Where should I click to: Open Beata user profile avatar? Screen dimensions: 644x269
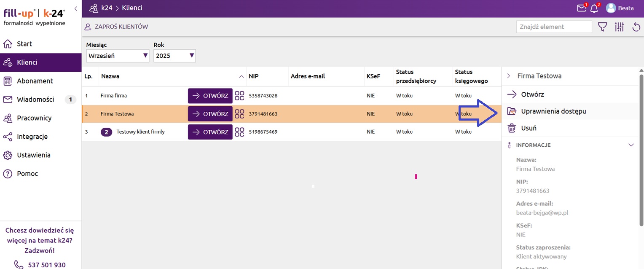tap(611, 8)
